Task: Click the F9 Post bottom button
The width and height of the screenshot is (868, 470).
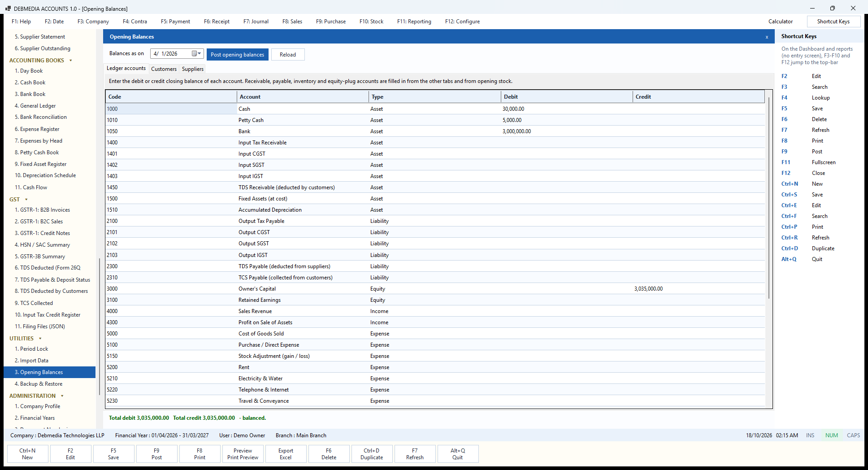Action: pyautogui.click(x=156, y=454)
